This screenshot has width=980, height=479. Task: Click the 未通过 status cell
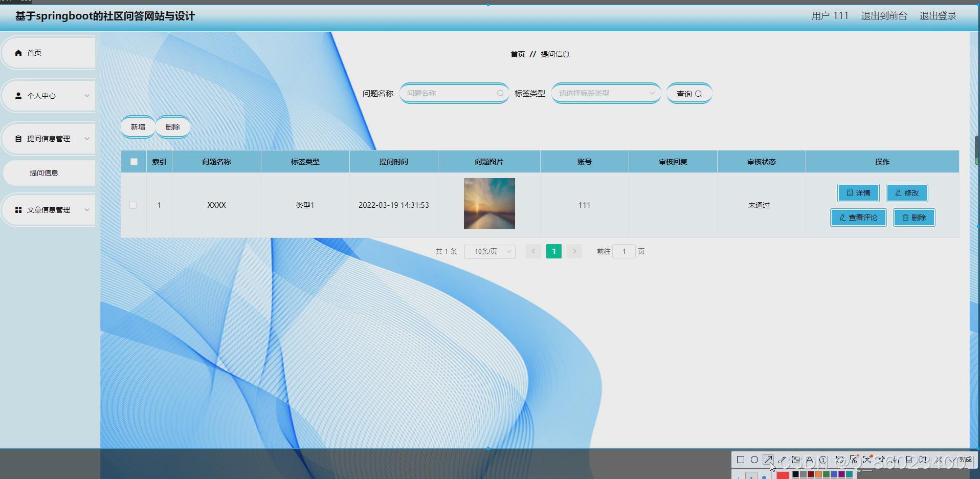tap(759, 205)
